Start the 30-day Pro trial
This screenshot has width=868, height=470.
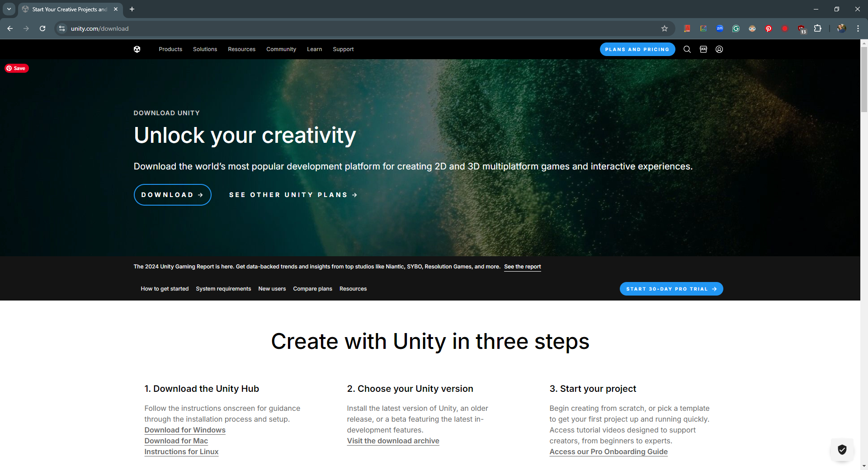pos(671,289)
